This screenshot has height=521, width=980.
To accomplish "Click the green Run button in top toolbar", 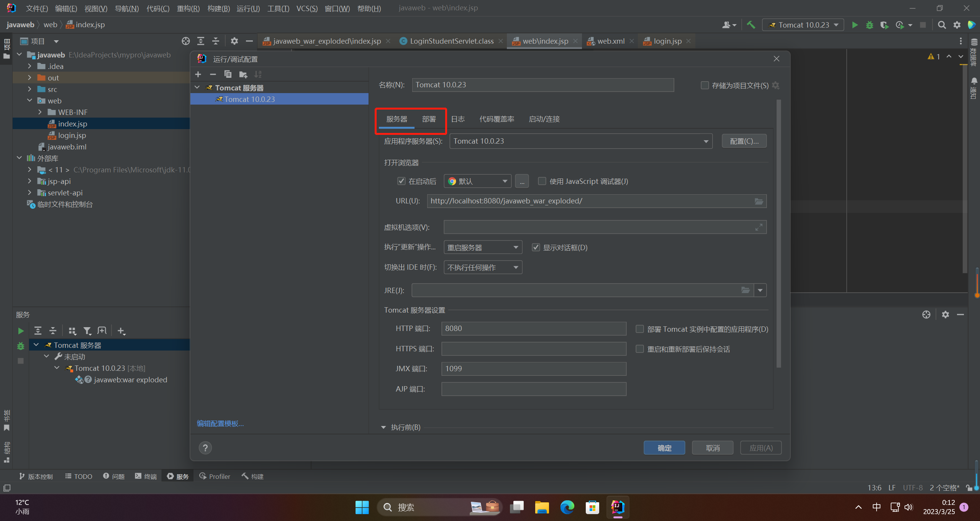I will [854, 25].
